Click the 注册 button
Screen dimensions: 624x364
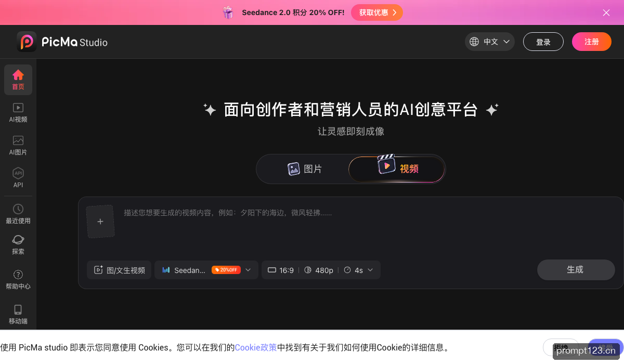pyautogui.click(x=592, y=42)
